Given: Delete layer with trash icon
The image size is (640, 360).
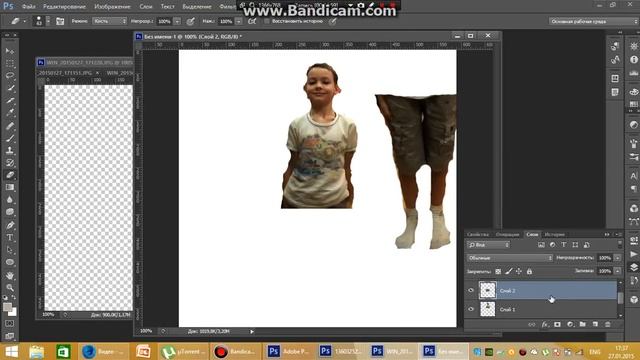Looking at the screenshot, I should 608,324.
